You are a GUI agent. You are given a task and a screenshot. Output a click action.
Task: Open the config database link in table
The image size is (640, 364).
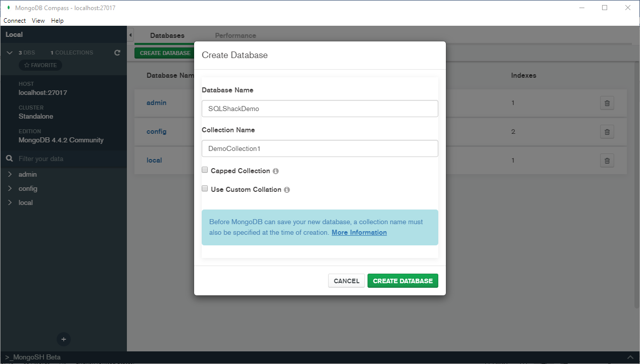pos(156,132)
